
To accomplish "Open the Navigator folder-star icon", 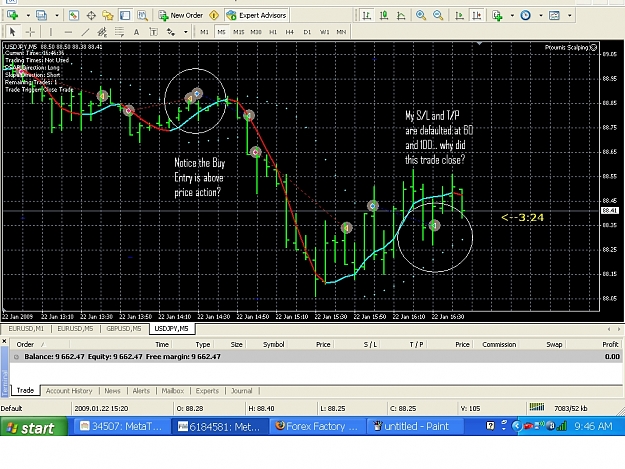I will coord(108,15).
